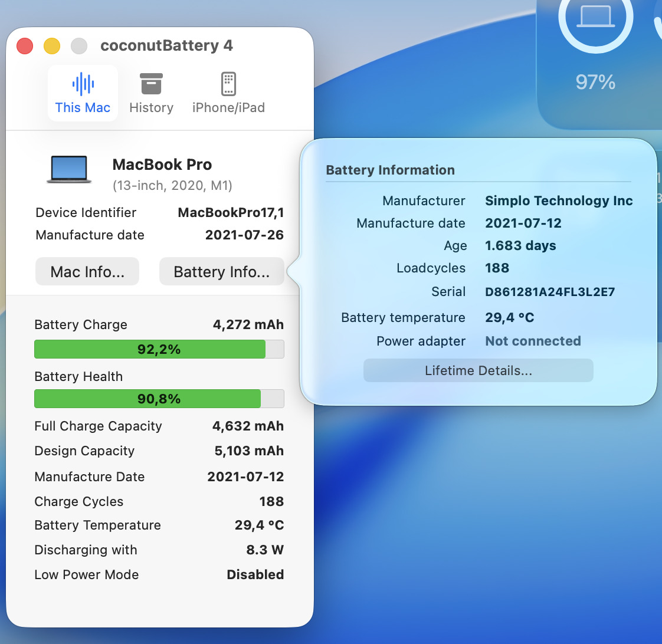
Task: Switch to the iPhone/iPad tab
Action: (228, 93)
